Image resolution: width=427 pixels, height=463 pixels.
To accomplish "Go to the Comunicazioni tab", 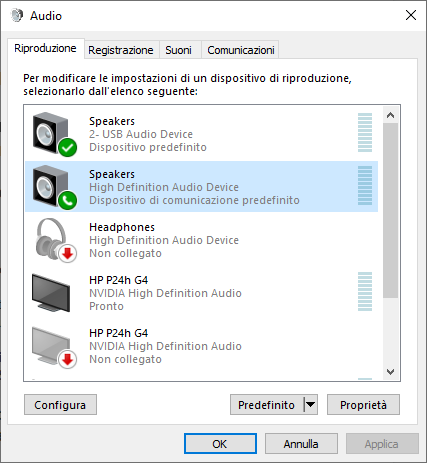I will 241,50.
